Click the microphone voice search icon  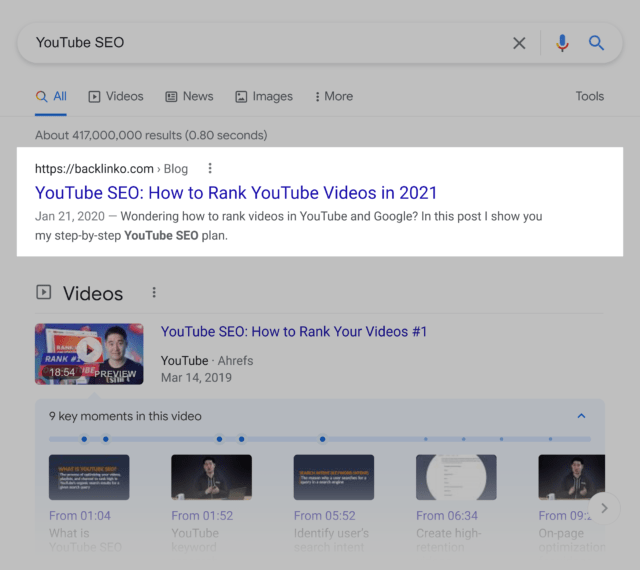click(x=562, y=43)
